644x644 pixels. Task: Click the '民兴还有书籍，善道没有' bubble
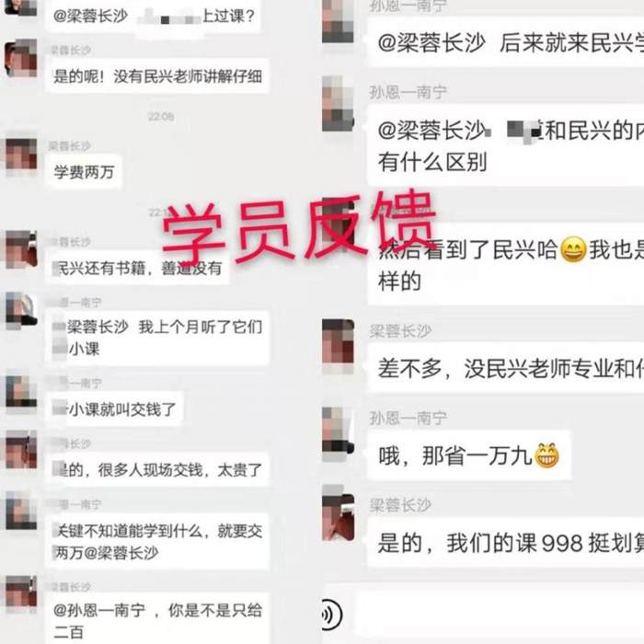[x=137, y=268]
